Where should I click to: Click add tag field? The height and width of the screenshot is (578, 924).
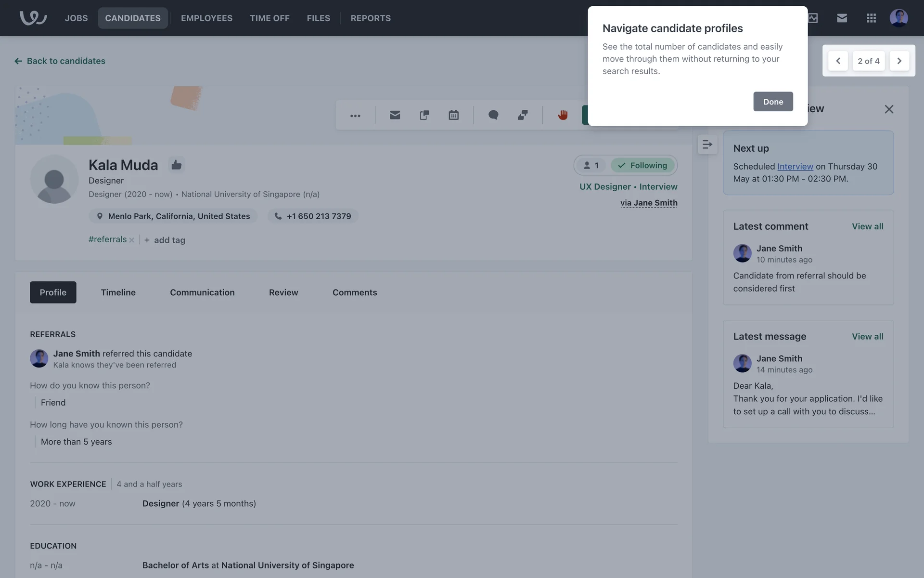[169, 240]
